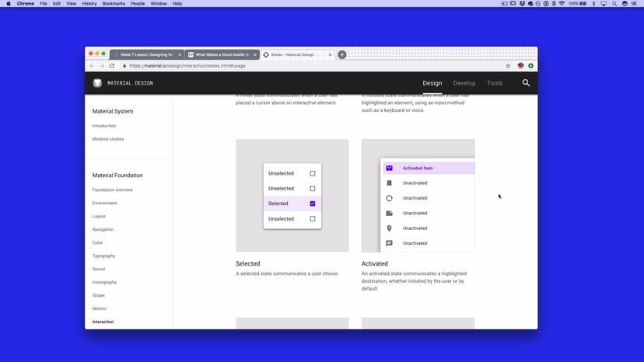Click the search magnifier in Material Design header
The height and width of the screenshot is (362, 644).
click(526, 83)
